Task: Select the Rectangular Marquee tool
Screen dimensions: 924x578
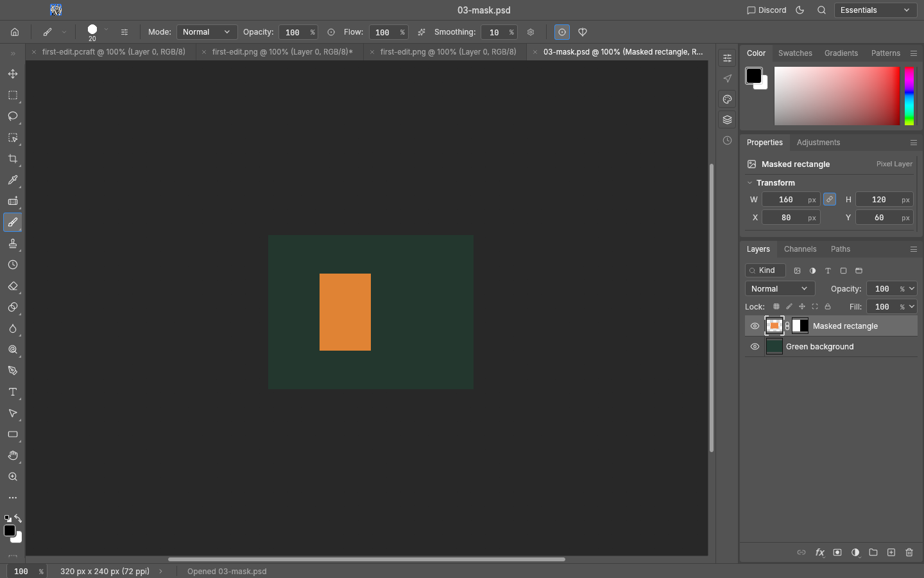Action: pos(13,95)
